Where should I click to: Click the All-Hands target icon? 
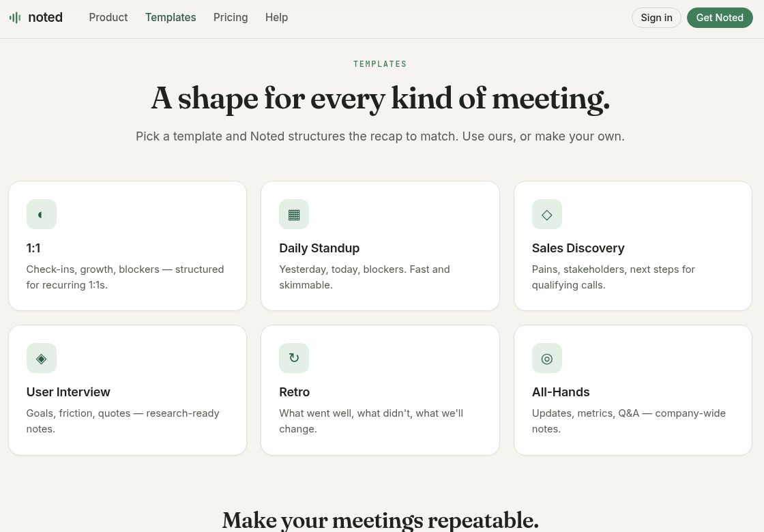[546, 358]
